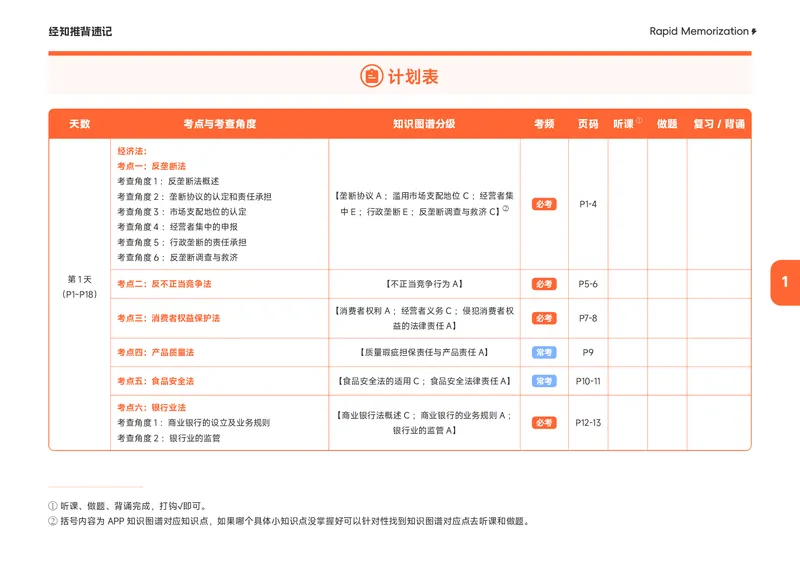The image size is (800, 566).
Task: Click the P7-8 page number
Action: 588,318
